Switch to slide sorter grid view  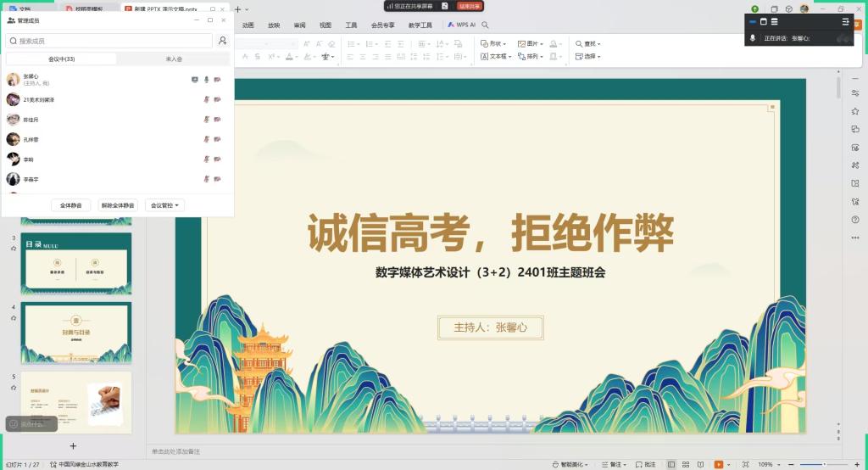click(686, 464)
